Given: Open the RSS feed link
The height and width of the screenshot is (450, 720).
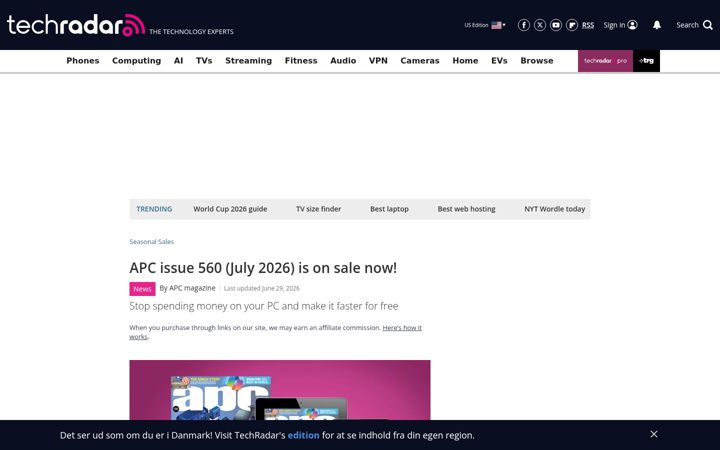Looking at the screenshot, I should click(x=588, y=25).
